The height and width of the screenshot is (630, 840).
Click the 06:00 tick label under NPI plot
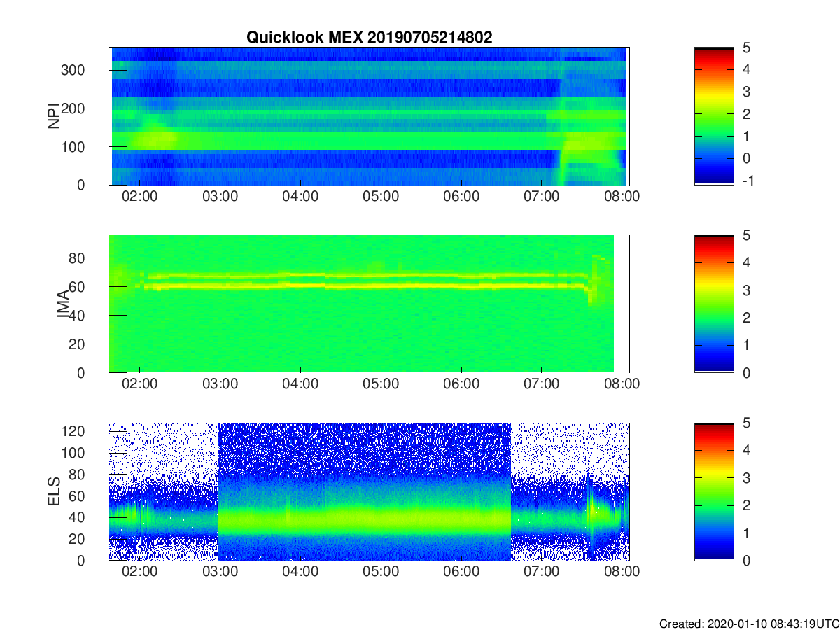461,197
